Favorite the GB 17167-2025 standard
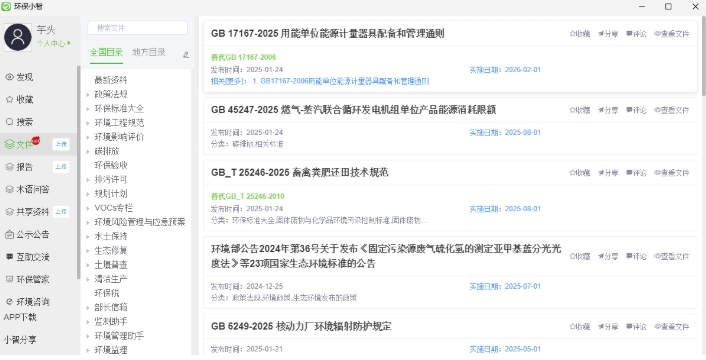The image size is (706, 360). [x=579, y=34]
